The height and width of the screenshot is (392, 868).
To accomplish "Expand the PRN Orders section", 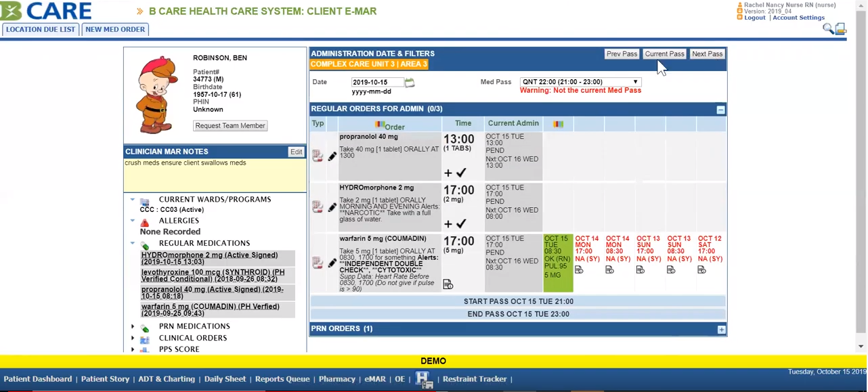I will tap(721, 330).
